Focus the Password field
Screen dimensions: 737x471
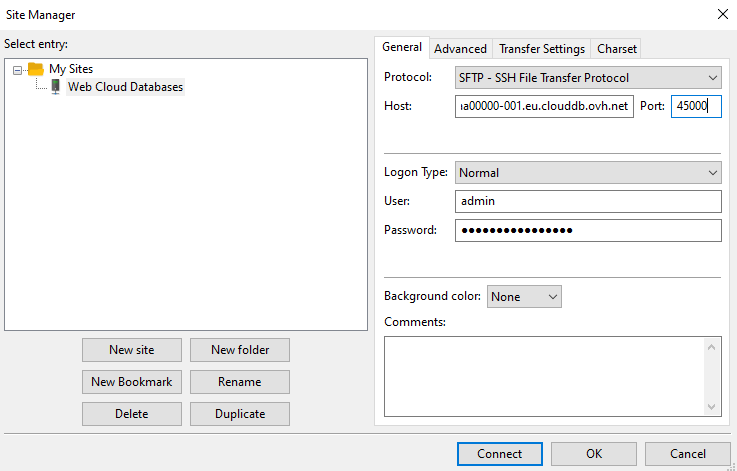click(587, 231)
